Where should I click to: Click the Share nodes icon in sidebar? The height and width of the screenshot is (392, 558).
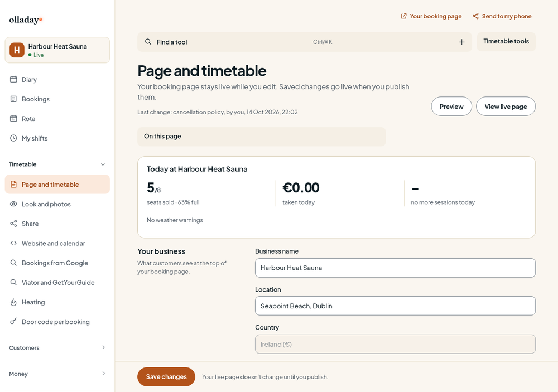point(13,224)
